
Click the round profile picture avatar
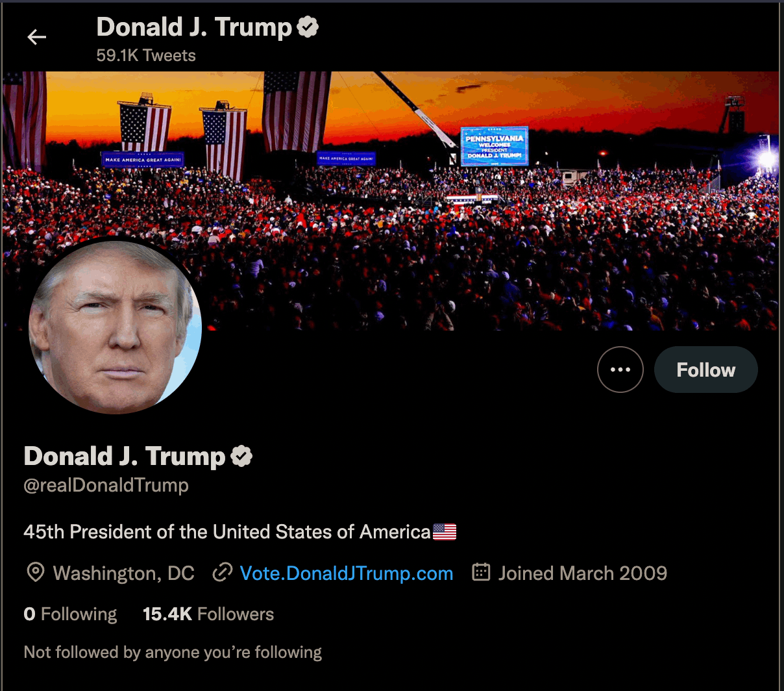pyautogui.click(x=116, y=327)
